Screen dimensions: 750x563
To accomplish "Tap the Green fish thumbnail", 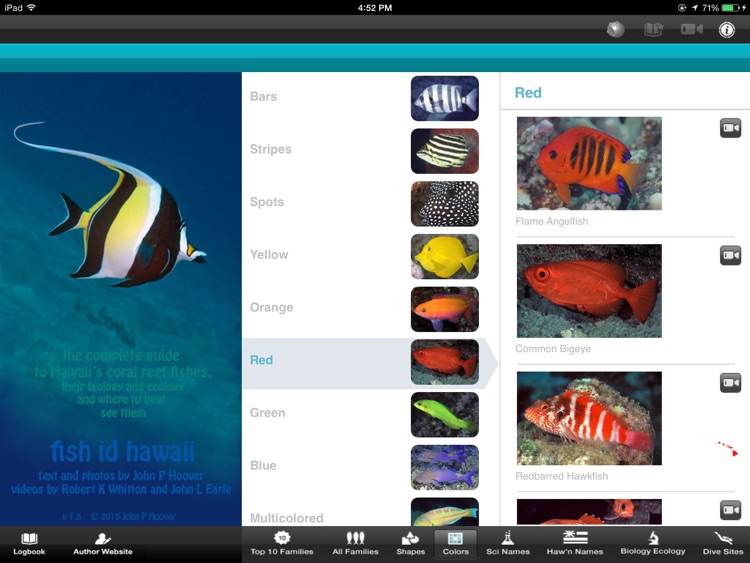I will point(445,415).
